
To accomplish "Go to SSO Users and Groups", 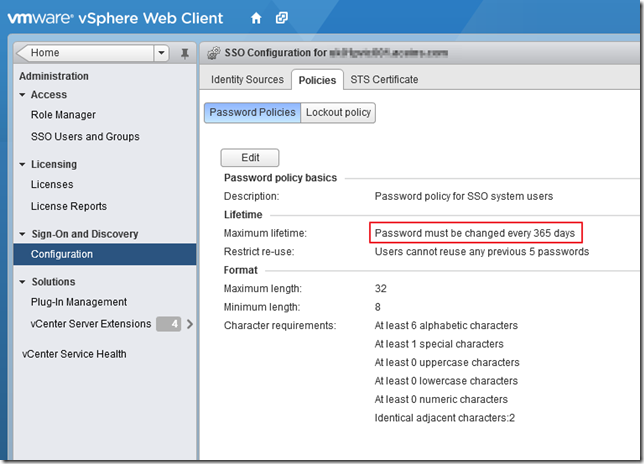I will (x=85, y=136).
